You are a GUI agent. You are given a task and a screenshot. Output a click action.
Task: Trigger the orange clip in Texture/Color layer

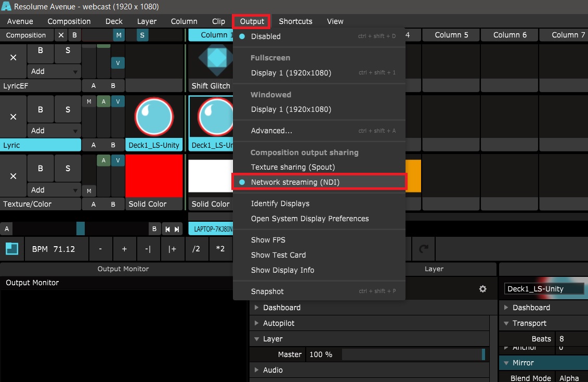[413, 176]
